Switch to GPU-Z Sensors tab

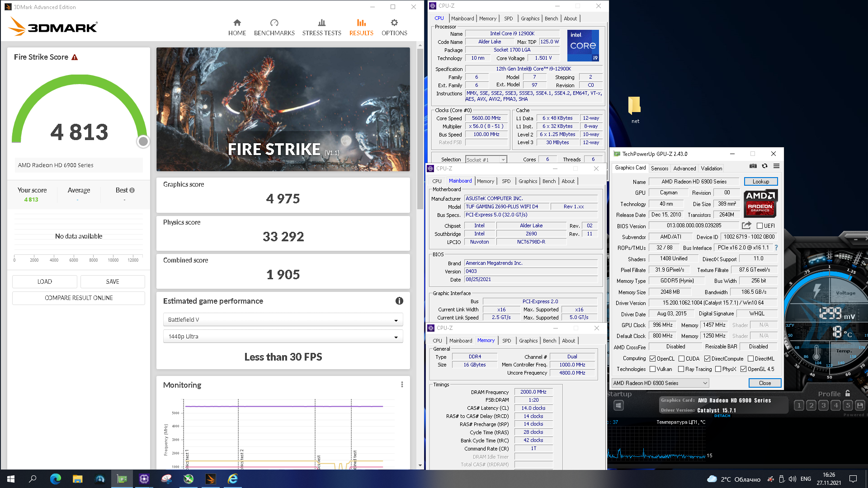660,169
